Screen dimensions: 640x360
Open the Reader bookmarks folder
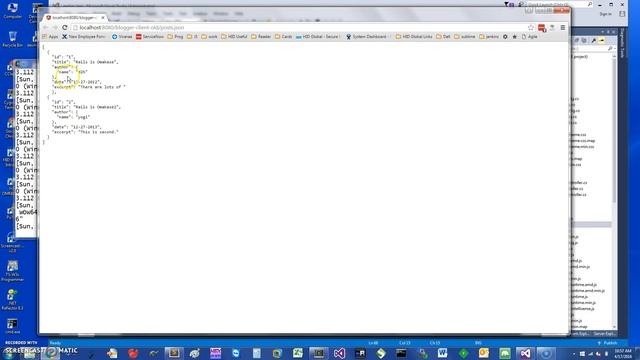tap(261, 37)
